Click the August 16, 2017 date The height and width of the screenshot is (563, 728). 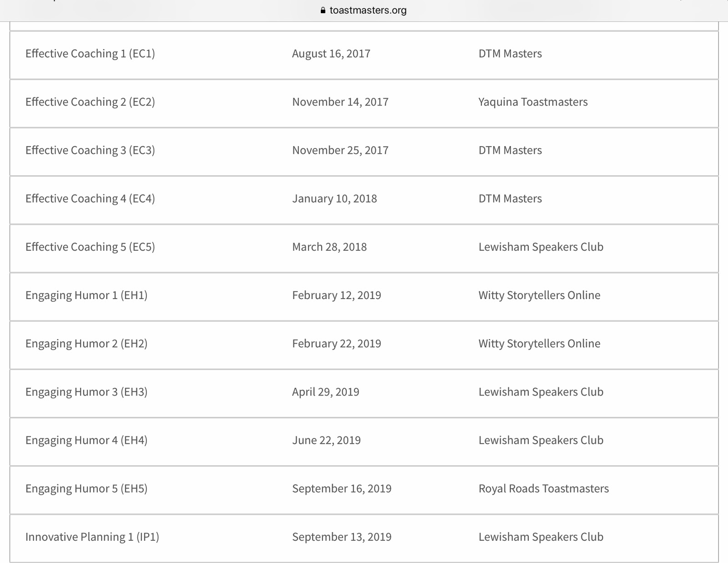click(331, 54)
